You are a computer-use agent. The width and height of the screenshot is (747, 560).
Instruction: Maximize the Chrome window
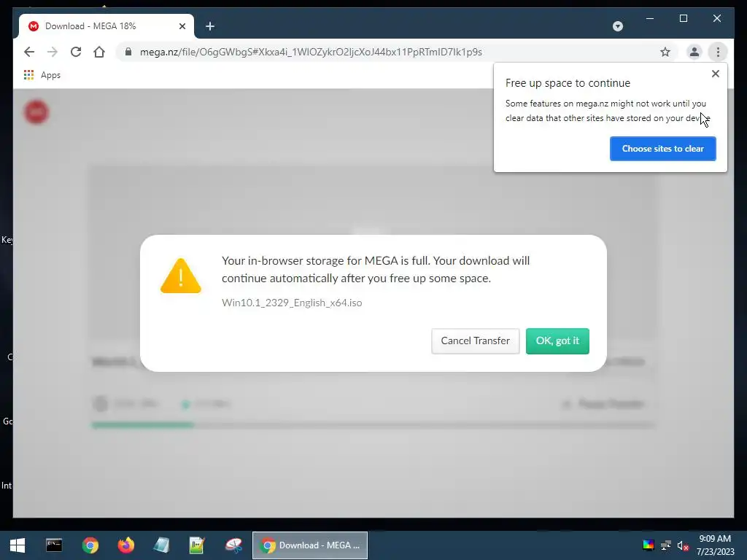coord(683,18)
